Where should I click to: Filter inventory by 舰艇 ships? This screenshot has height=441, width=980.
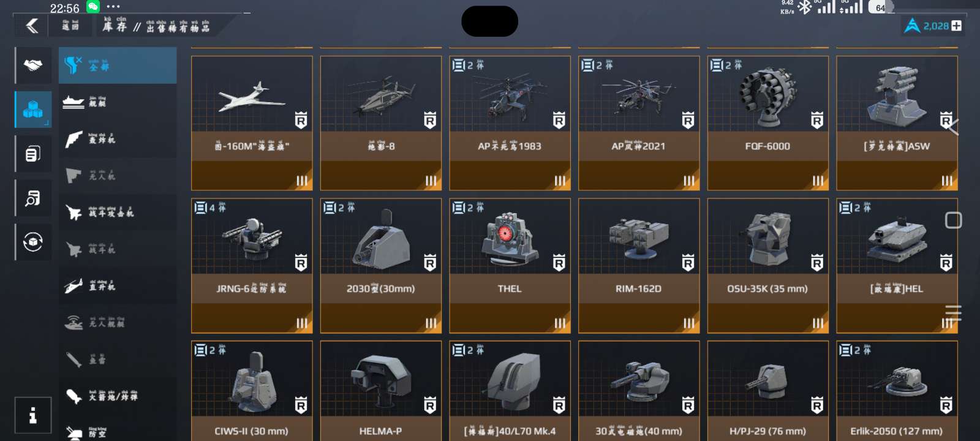pyautogui.click(x=118, y=102)
